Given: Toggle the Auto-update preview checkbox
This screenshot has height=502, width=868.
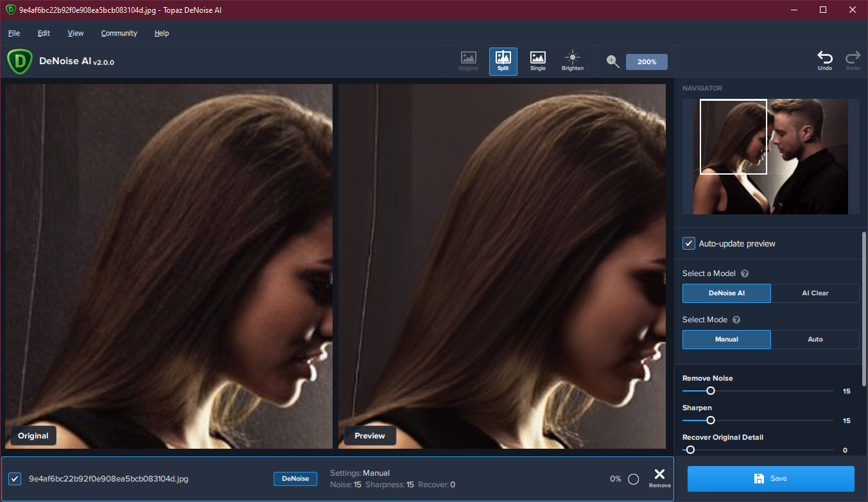Looking at the screenshot, I should click(689, 243).
